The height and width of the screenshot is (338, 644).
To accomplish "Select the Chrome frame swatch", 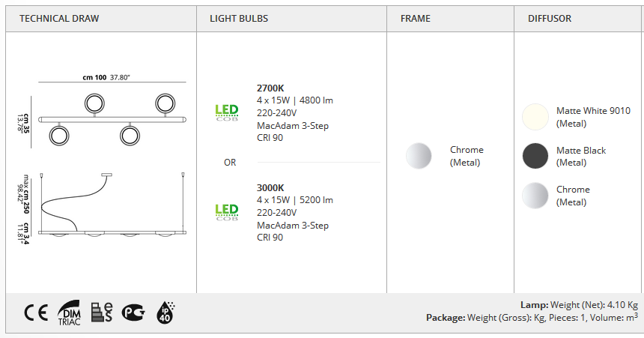I will (x=419, y=156).
